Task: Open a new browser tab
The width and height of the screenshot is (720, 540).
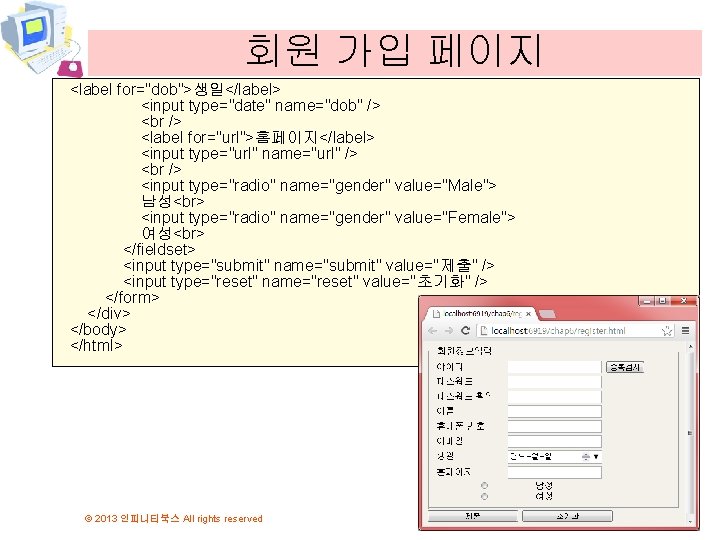Action: [547, 315]
